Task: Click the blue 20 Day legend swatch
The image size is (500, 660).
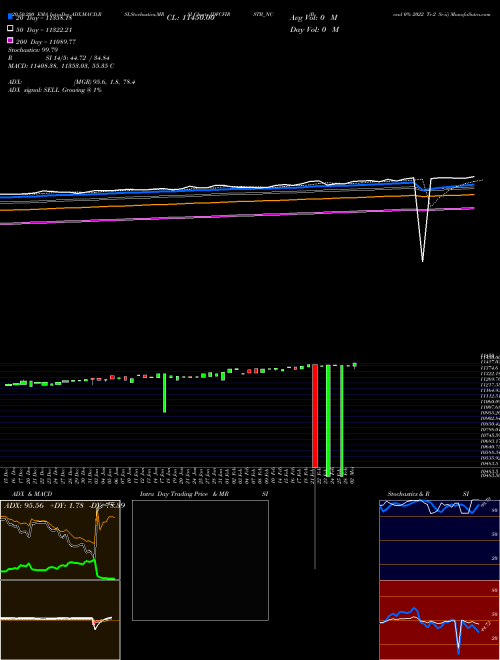Action: pyautogui.click(x=10, y=17)
